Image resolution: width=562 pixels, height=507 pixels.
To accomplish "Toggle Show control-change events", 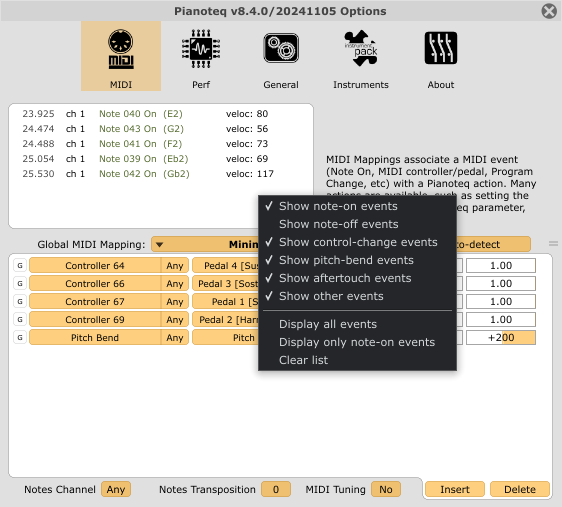I will tap(357, 242).
